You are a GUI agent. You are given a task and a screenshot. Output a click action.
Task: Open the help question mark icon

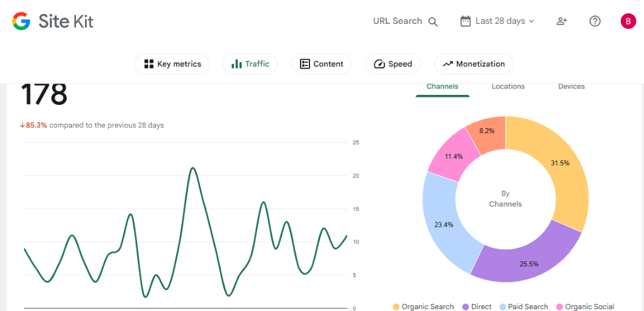(595, 21)
